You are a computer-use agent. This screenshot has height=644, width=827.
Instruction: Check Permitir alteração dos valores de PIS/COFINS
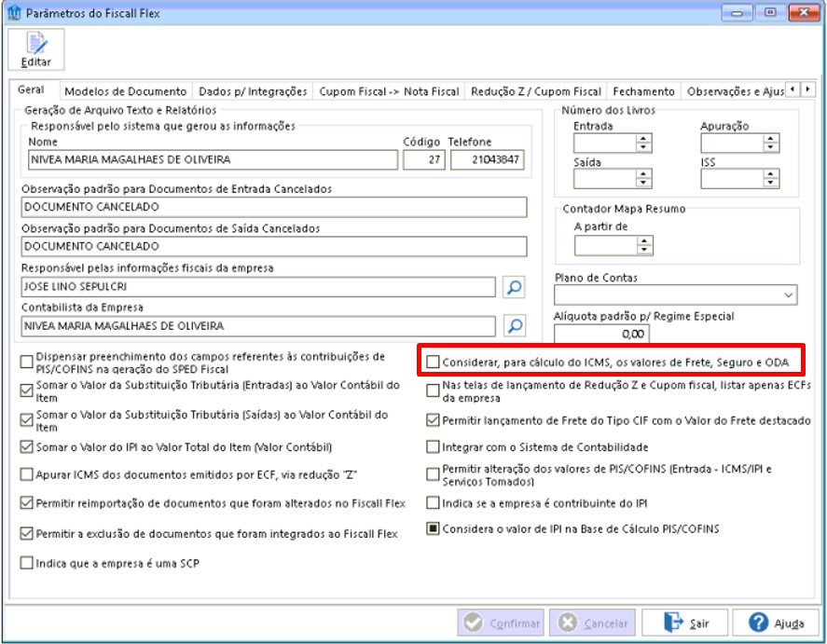[x=433, y=474]
